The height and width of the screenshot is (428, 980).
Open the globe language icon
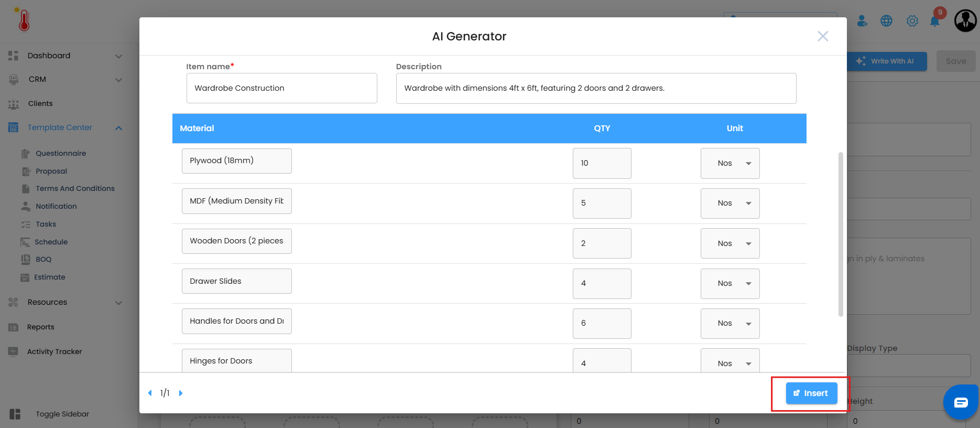pyautogui.click(x=886, y=21)
